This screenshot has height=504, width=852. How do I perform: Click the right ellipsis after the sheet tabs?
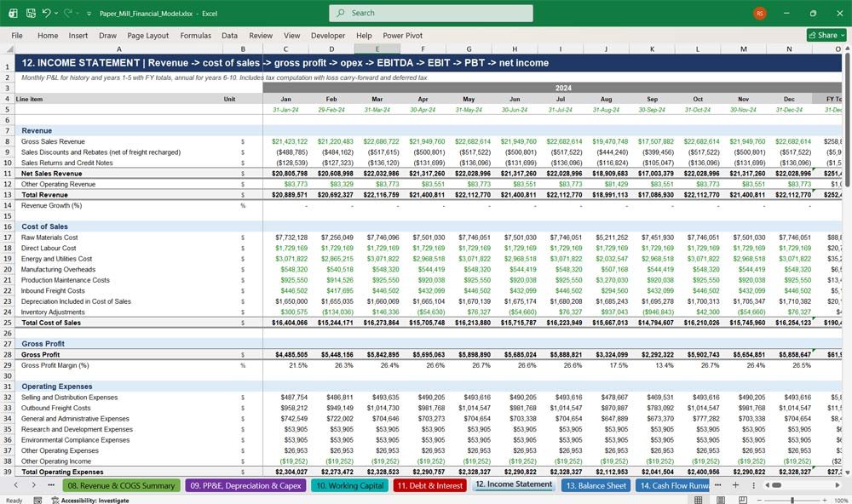point(717,485)
